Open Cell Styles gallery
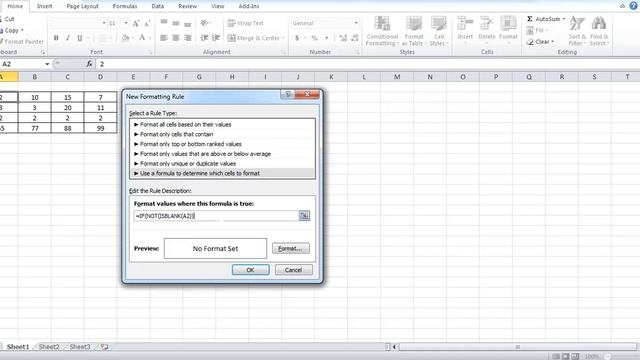Viewport: 640px width, 360px height. click(439, 31)
